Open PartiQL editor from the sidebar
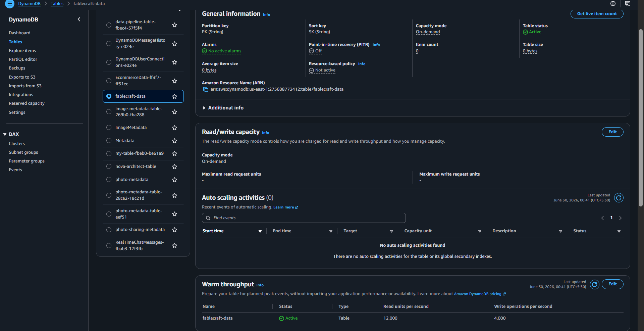This screenshot has width=644, height=331. click(23, 59)
